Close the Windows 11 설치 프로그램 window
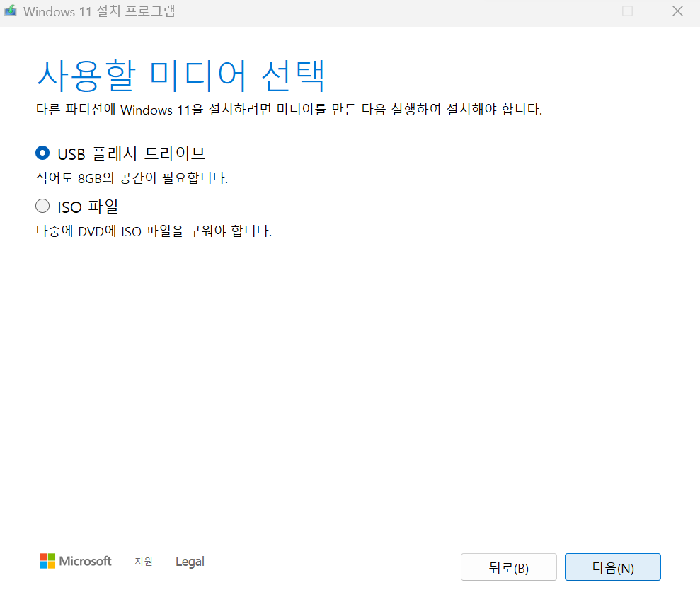Image resolution: width=700 pixels, height=597 pixels. 677,11
